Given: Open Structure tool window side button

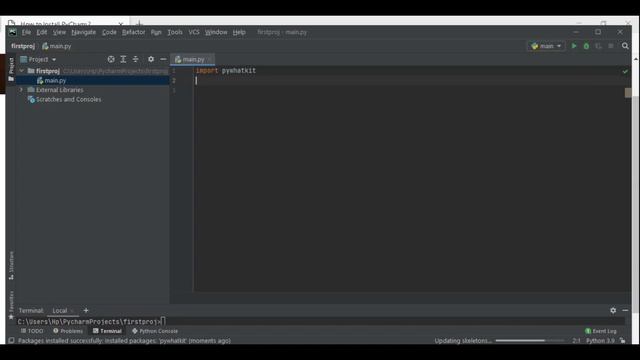Looking at the screenshot, I should coord(11,265).
